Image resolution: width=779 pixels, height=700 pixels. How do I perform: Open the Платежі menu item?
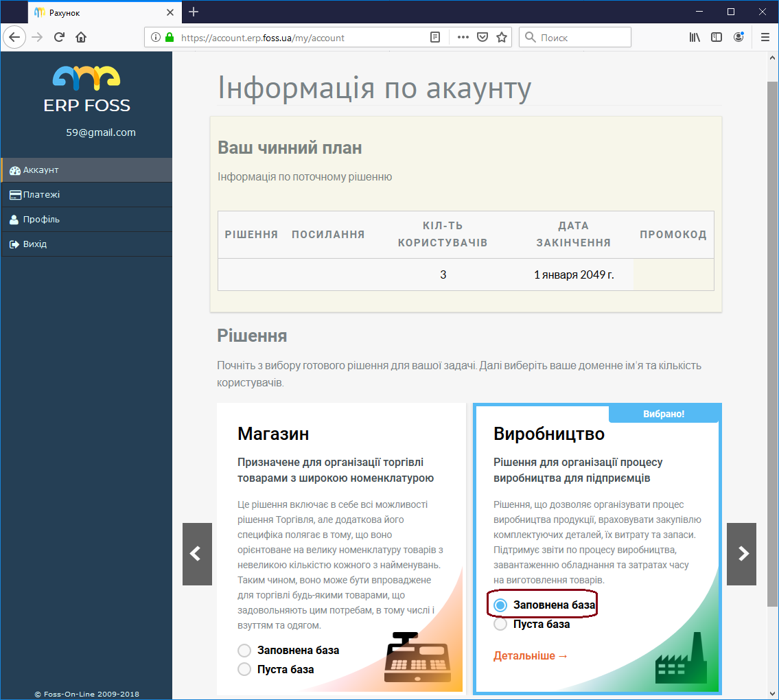[86, 195]
